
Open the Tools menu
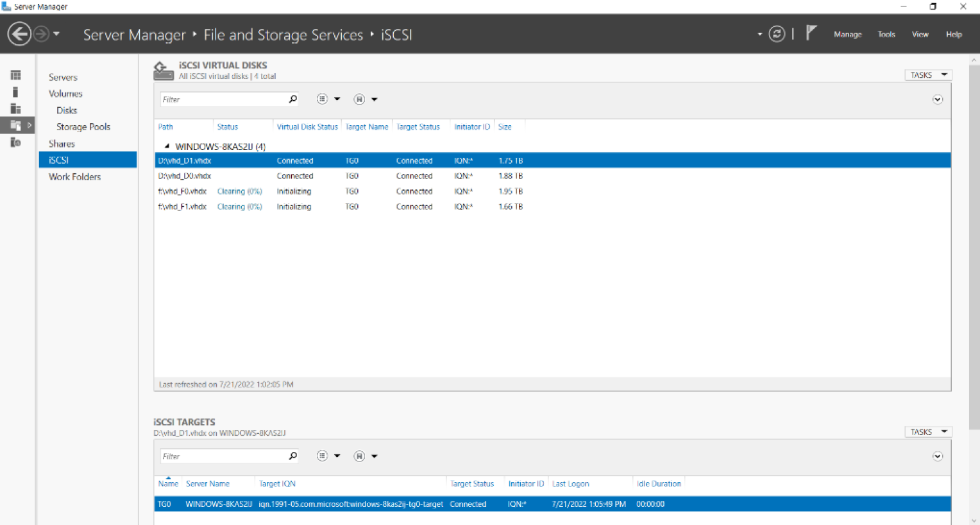point(886,35)
